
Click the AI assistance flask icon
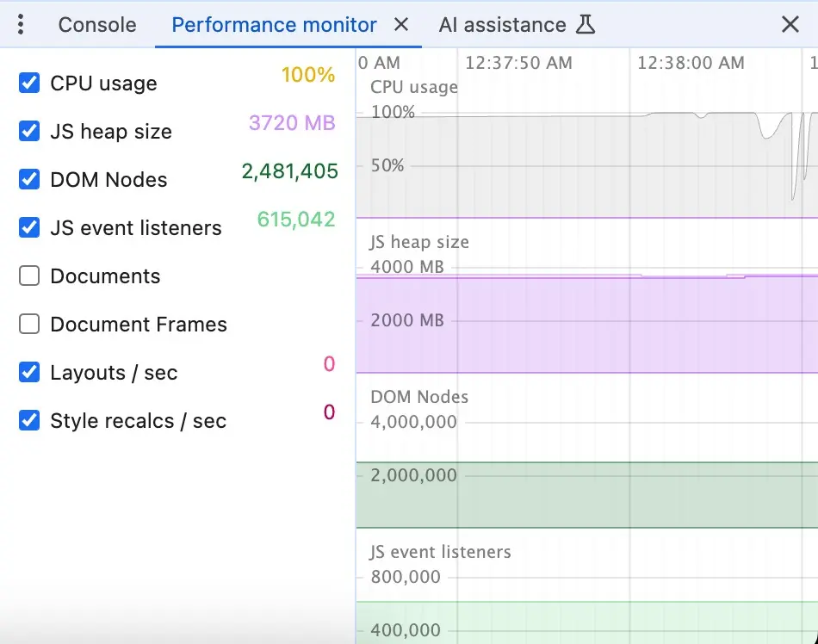(586, 24)
